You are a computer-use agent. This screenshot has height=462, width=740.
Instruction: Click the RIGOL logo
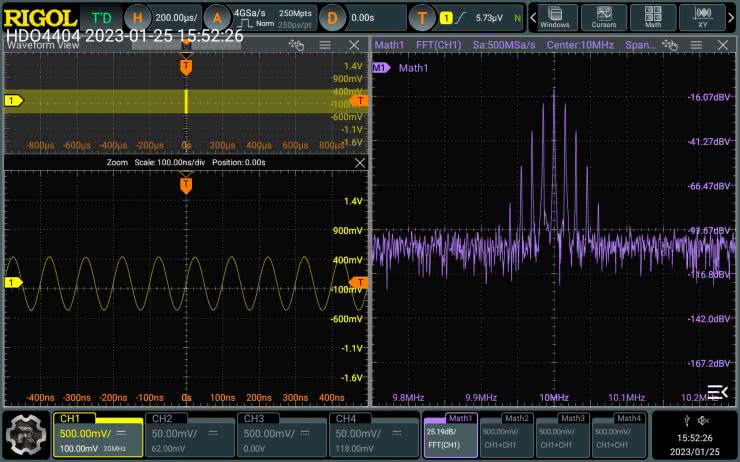[40, 18]
